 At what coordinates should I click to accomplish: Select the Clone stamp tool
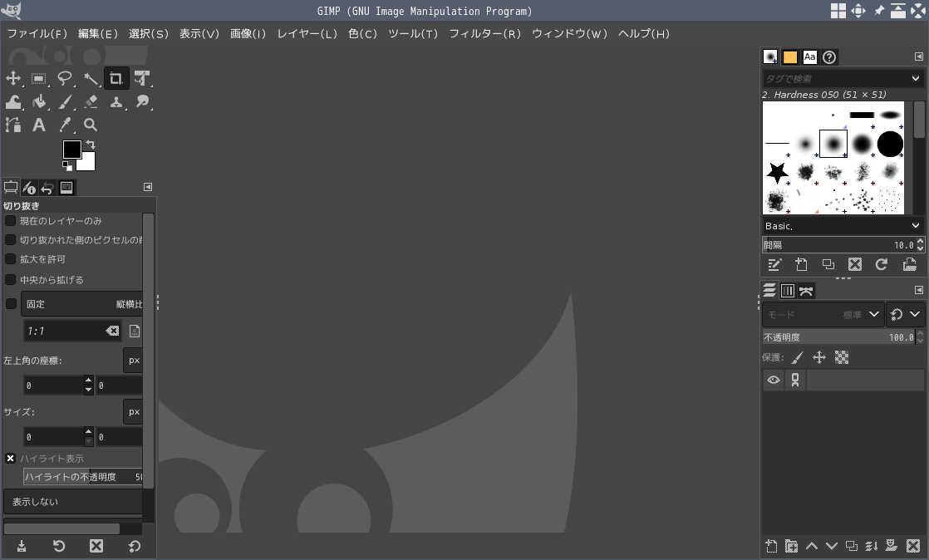point(116,102)
